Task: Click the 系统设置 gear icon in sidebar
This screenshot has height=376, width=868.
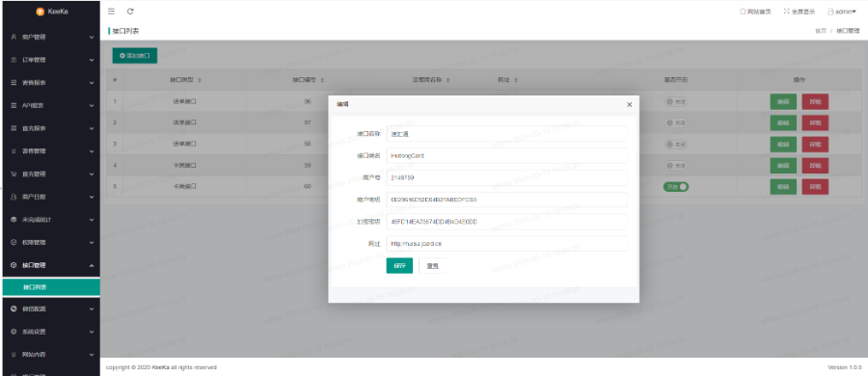Action: point(14,332)
